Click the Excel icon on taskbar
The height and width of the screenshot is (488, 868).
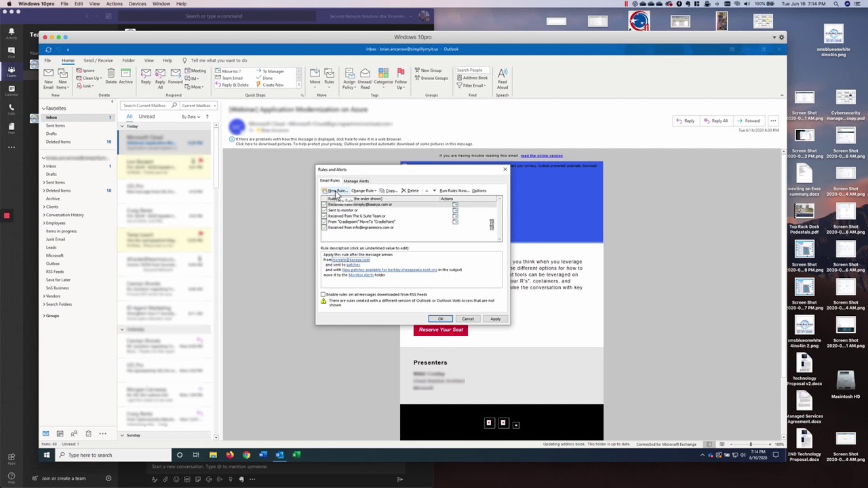coord(296,455)
